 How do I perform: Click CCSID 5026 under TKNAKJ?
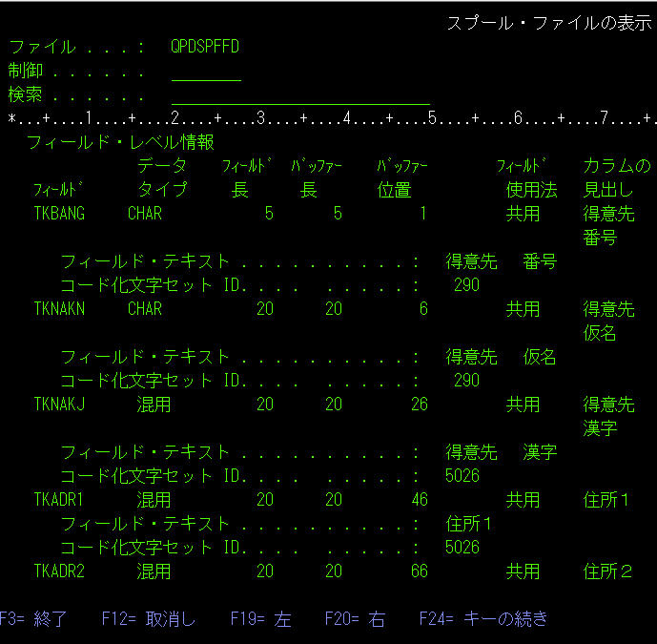tap(462, 476)
